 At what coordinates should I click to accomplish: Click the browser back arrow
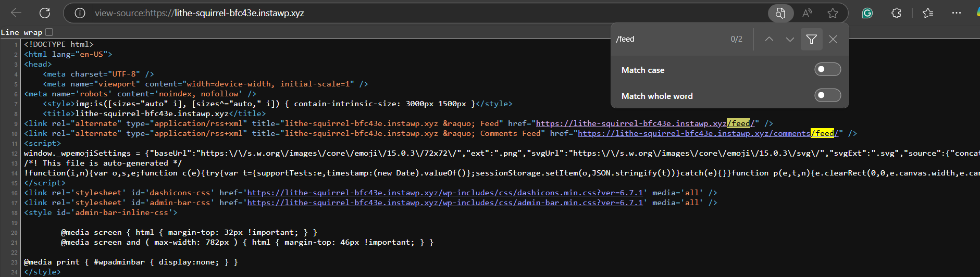(16, 13)
